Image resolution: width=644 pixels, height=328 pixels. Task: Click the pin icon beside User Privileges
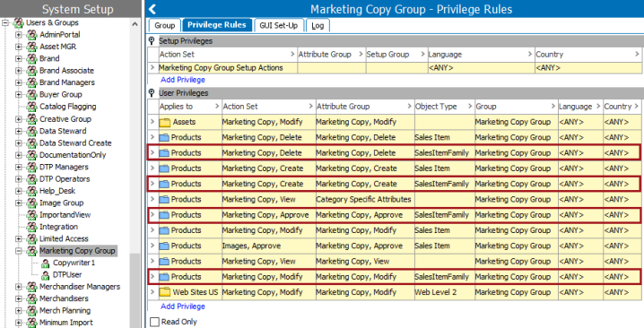[152, 93]
